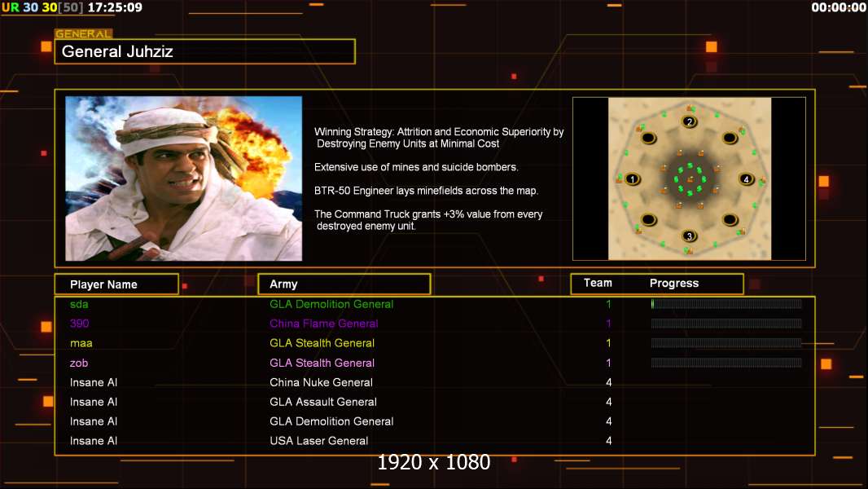The width and height of the screenshot is (868, 489).
Task: Click 'Extensive use of mines' text line
Action: click(416, 167)
